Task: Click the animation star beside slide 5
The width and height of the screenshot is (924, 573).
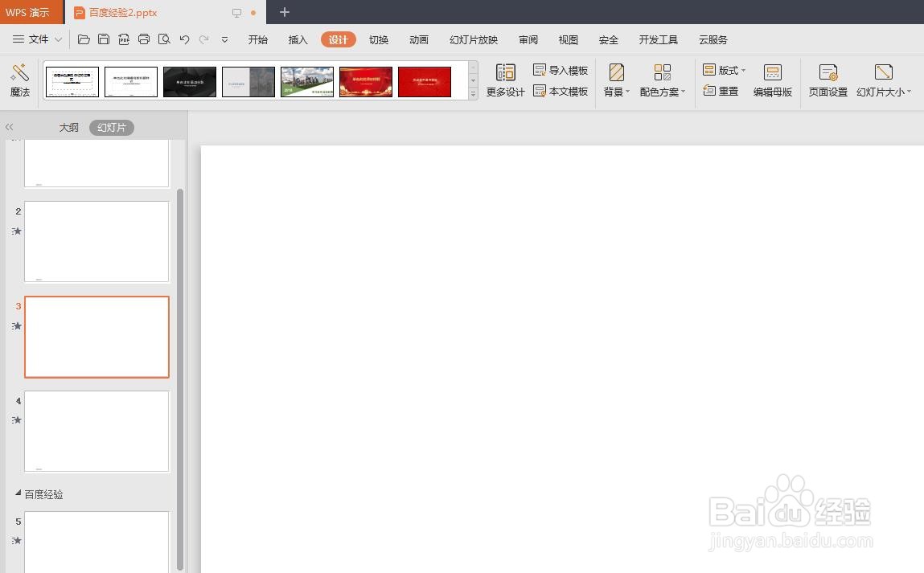Action: [x=17, y=540]
